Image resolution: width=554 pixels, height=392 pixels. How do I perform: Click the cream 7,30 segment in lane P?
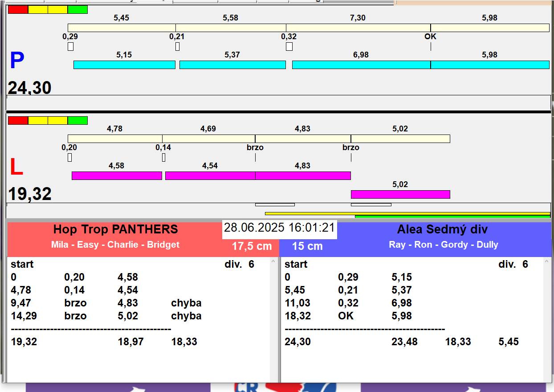pos(358,28)
